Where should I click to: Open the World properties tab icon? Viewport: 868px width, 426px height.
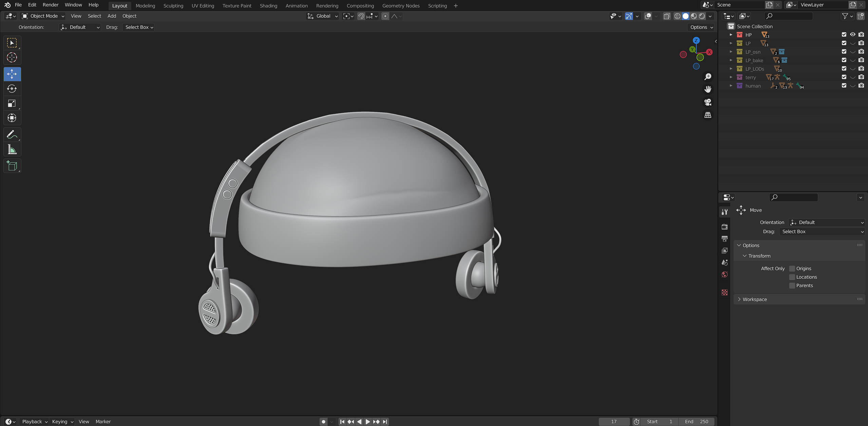tap(724, 275)
